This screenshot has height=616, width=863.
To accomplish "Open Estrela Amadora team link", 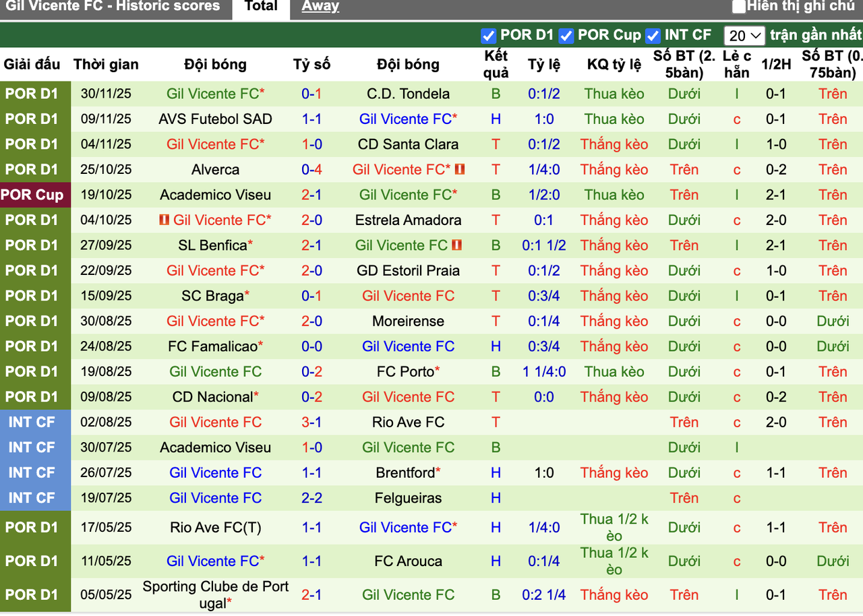I will [408, 220].
